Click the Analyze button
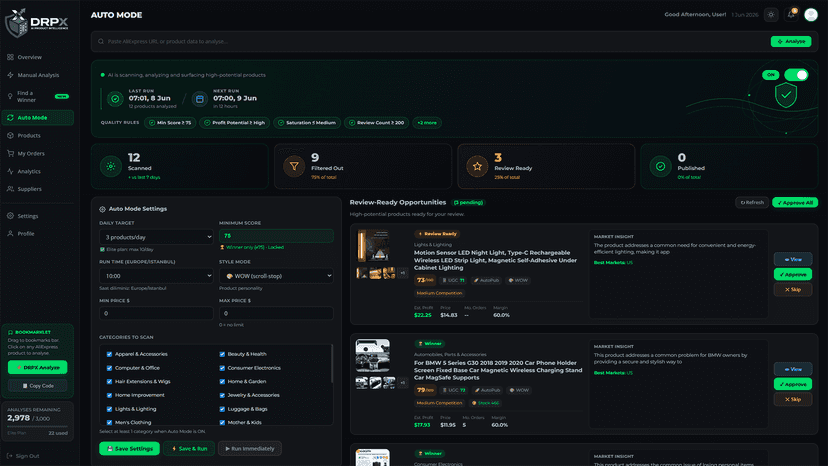 [x=791, y=41]
